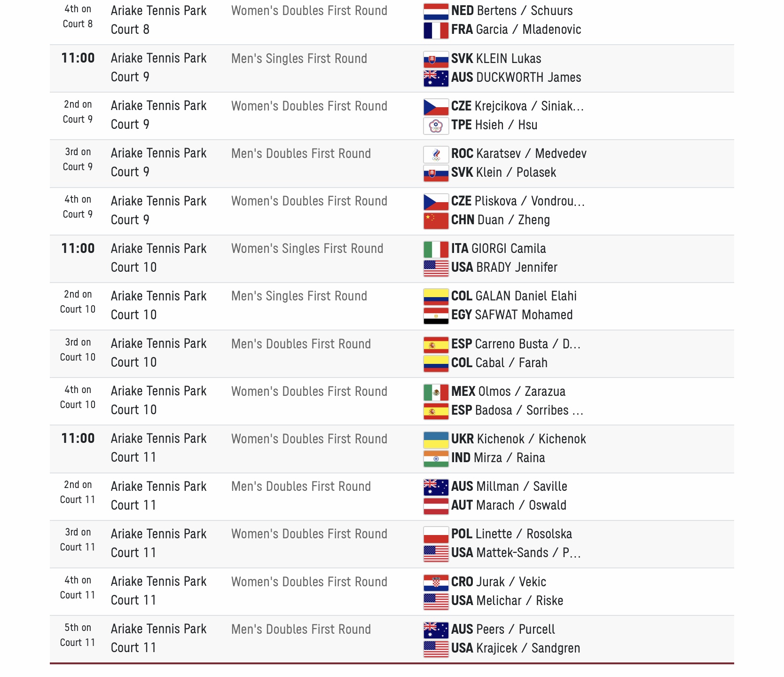Click truncated ESP Carreno Busta pairing

516,344
